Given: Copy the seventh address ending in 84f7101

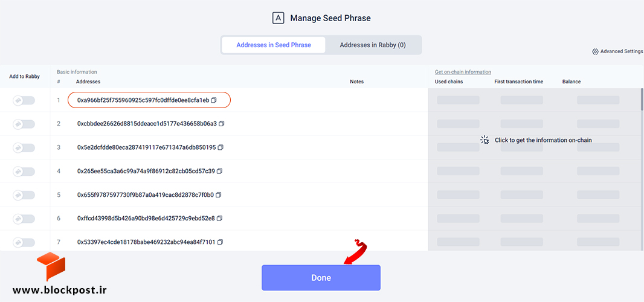Looking at the screenshot, I should (x=220, y=242).
